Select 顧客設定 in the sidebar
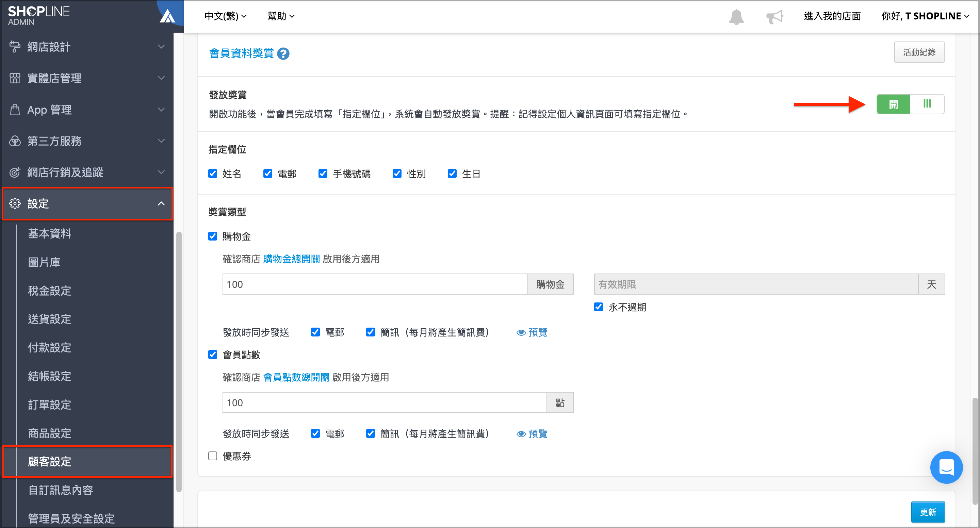Image resolution: width=980 pixels, height=528 pixels. (87, 461)
